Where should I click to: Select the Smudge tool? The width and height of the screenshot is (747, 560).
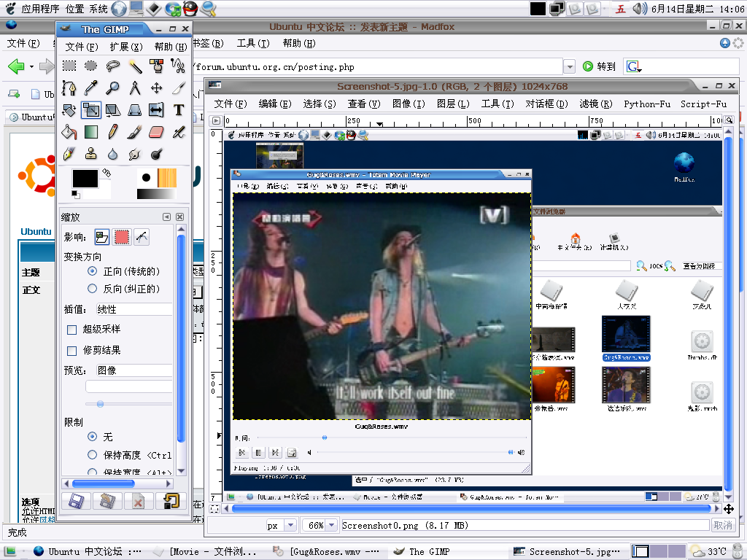[135, 154]
